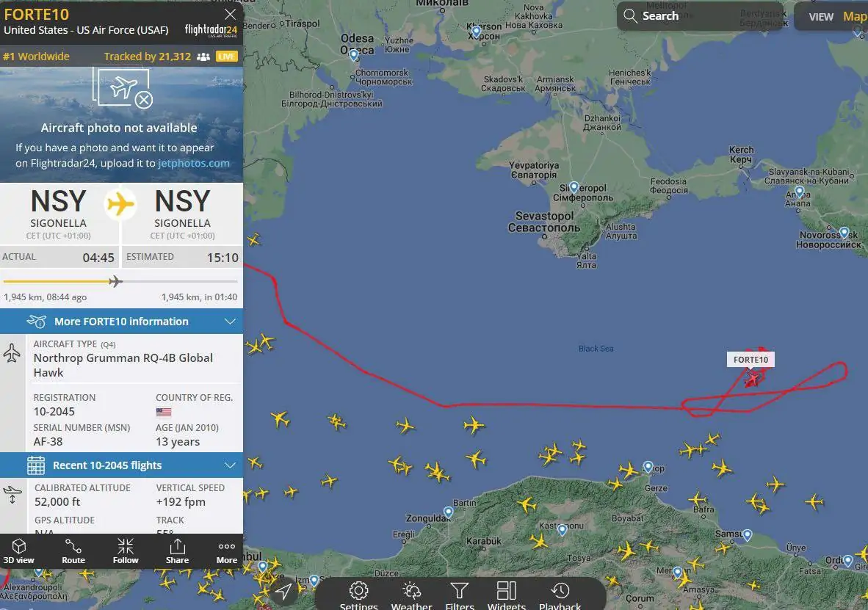Open the Widgets panel

[507, 595]
